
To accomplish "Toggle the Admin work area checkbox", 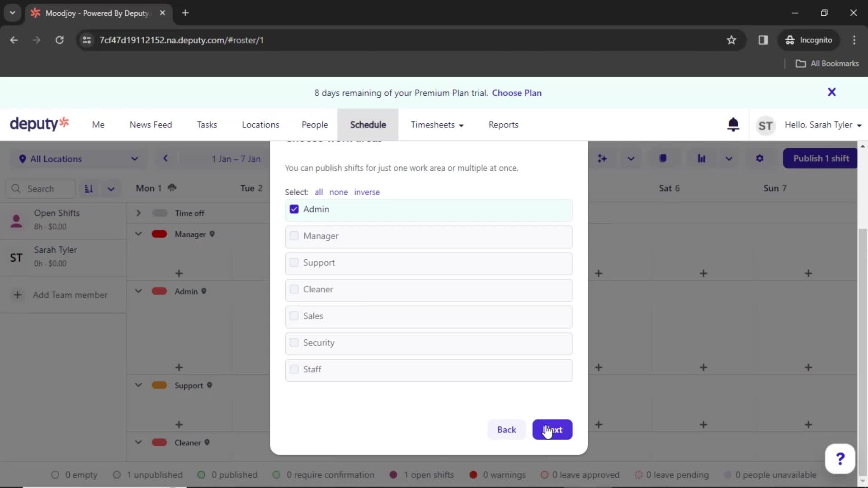I will 293,209.
